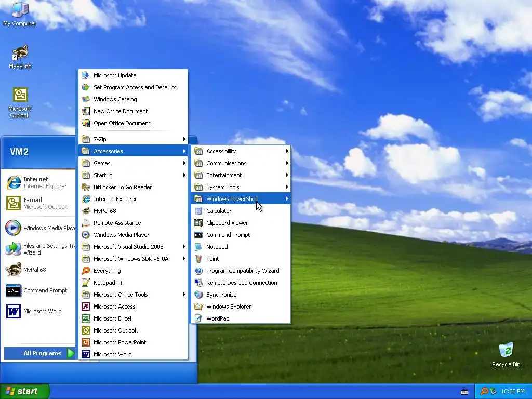
Task: Open Internet Explorer pinned item
Action: point(39,182)
